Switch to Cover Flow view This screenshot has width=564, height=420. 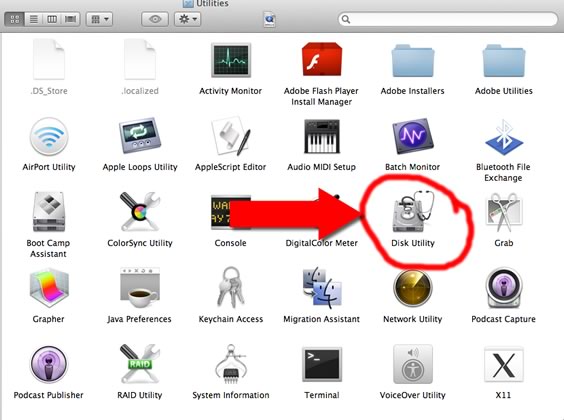tap(70, 19)
